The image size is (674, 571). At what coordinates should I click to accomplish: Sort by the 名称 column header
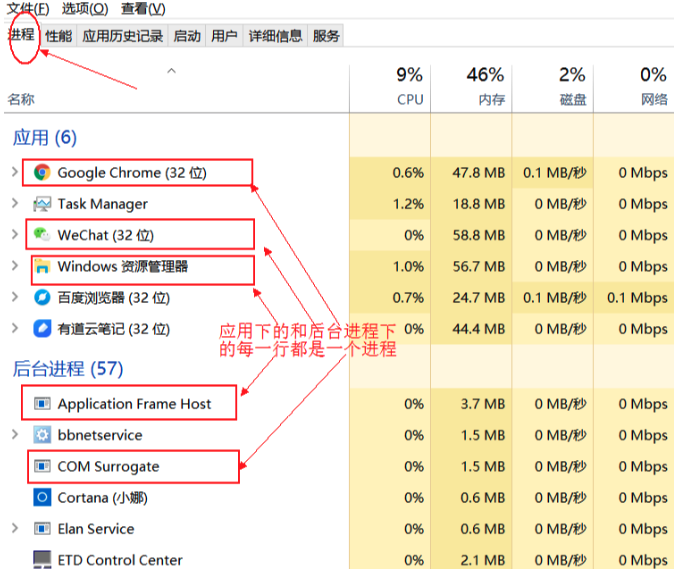tap(21, 99)
